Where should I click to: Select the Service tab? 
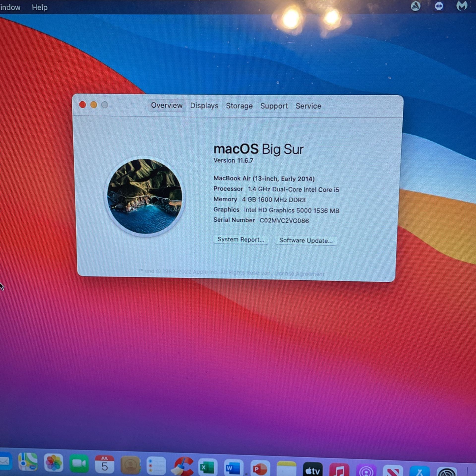[x=308, y=106]
